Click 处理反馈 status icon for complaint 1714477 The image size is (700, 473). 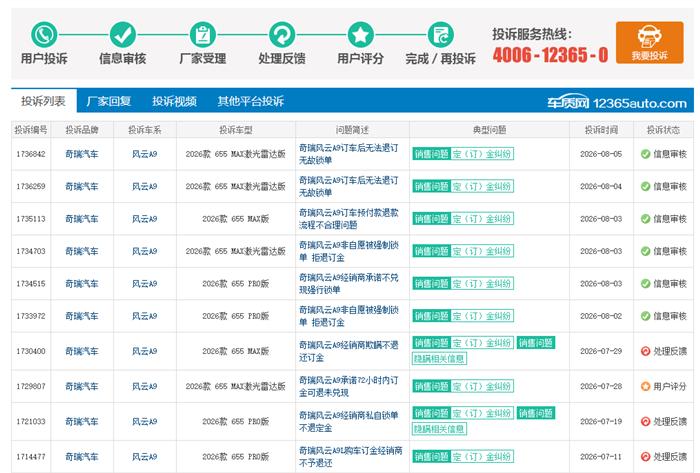646,456
